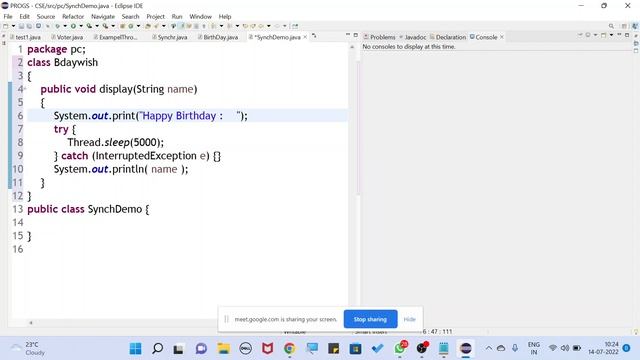Viewport: 640px width, 360px height.
Task: Click the Hide link on the sharing bar
Action: tap(409, 319)
